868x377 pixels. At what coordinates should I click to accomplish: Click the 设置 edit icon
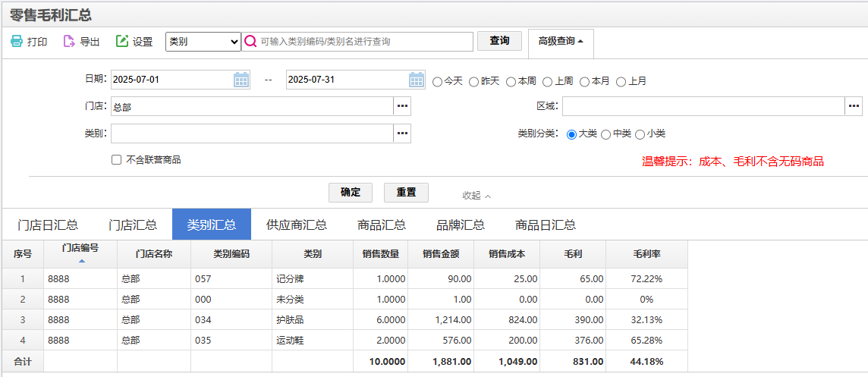(122, 42)
